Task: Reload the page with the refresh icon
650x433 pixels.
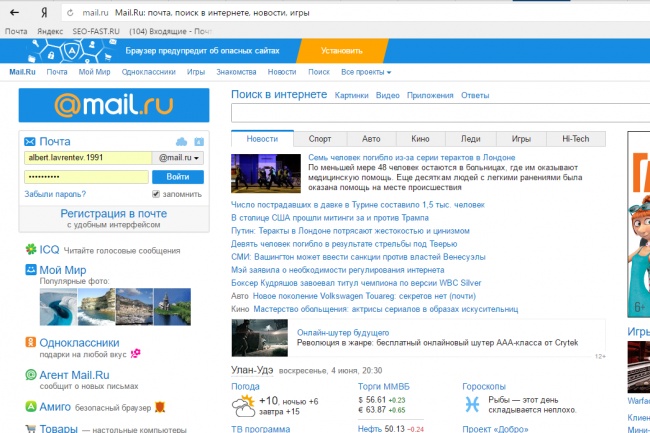Action: (x=70, y=13)
